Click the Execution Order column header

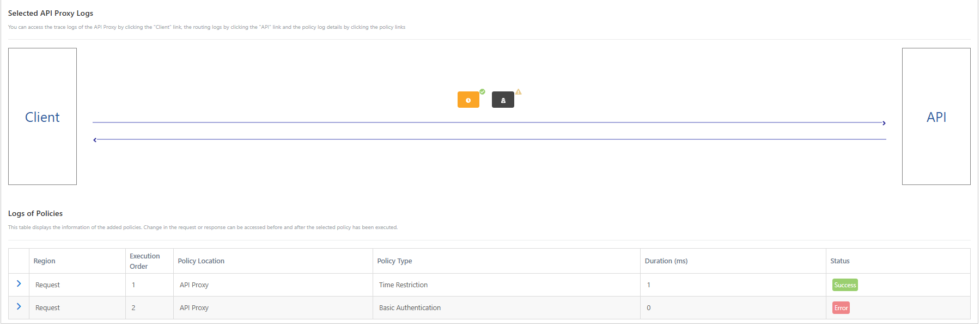[x=144, y=261]
